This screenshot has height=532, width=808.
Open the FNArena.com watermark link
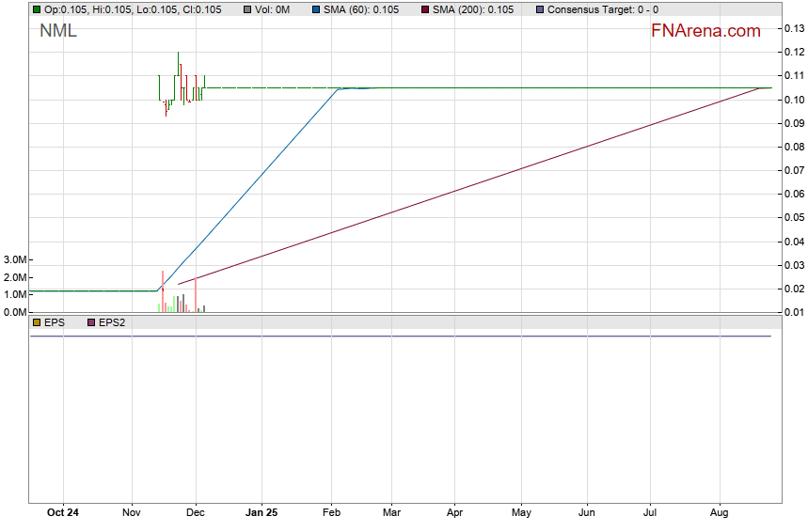(705, 31)
